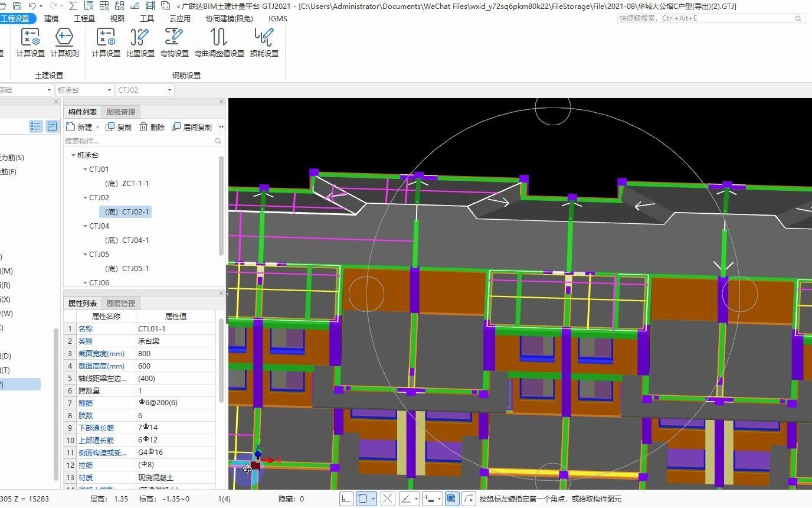Click the 新建 new component icon
812x508 pixels.
coord(70,127)
